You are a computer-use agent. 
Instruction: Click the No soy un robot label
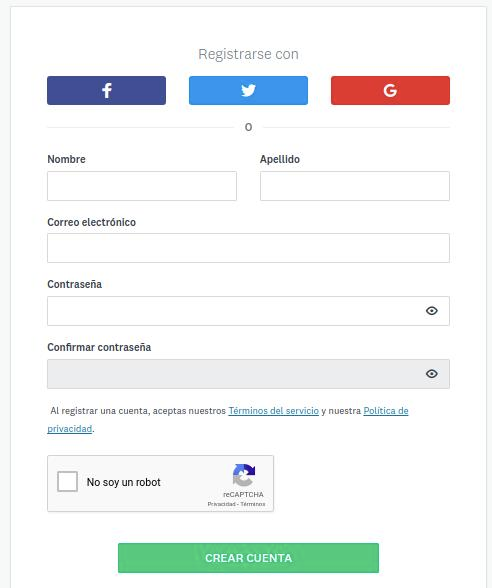124,482
